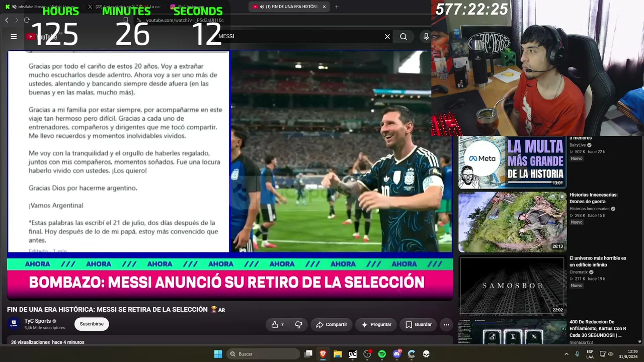Like the video with the thumbs-up button
This screenshot has width=644, height=362.
(x=277, y=325)
